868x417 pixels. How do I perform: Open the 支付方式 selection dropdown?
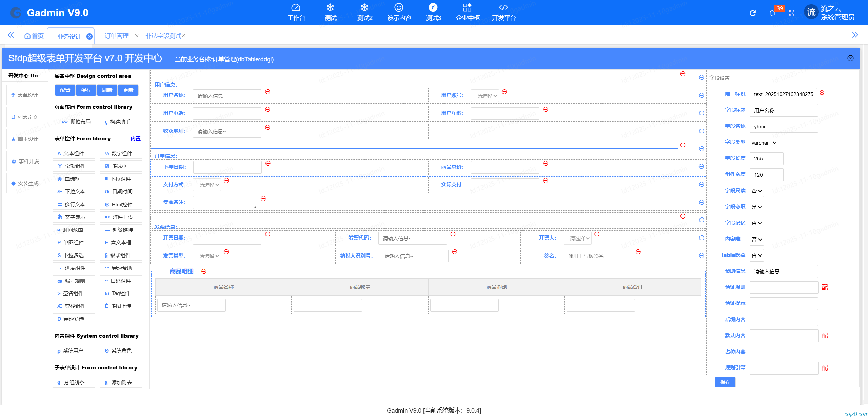[x=207, y=184]
